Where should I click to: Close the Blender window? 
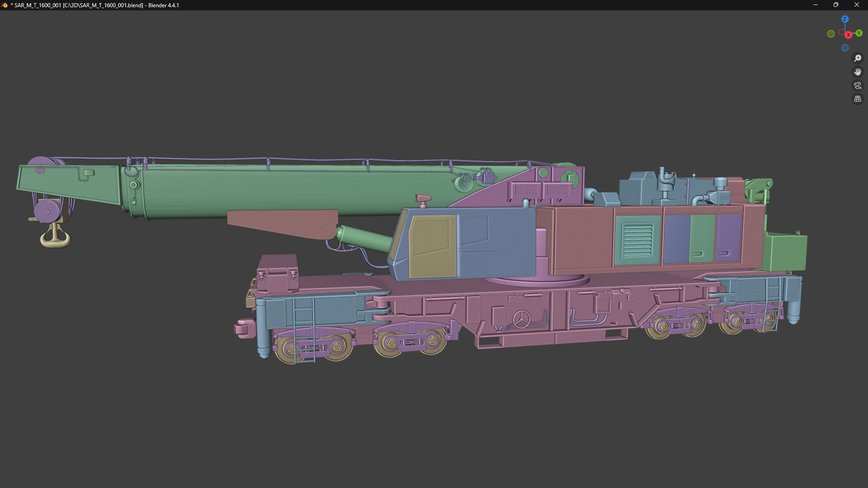coord(857,5)
